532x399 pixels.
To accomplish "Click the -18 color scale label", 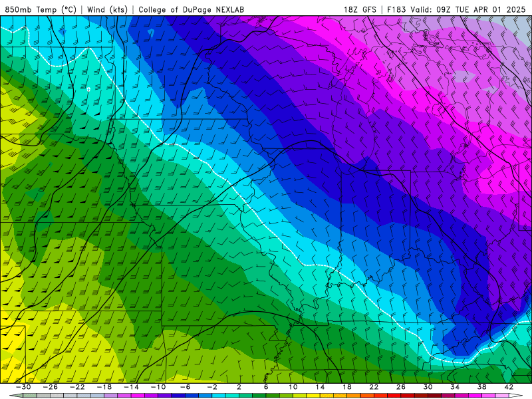I will [x=104, y=387].
